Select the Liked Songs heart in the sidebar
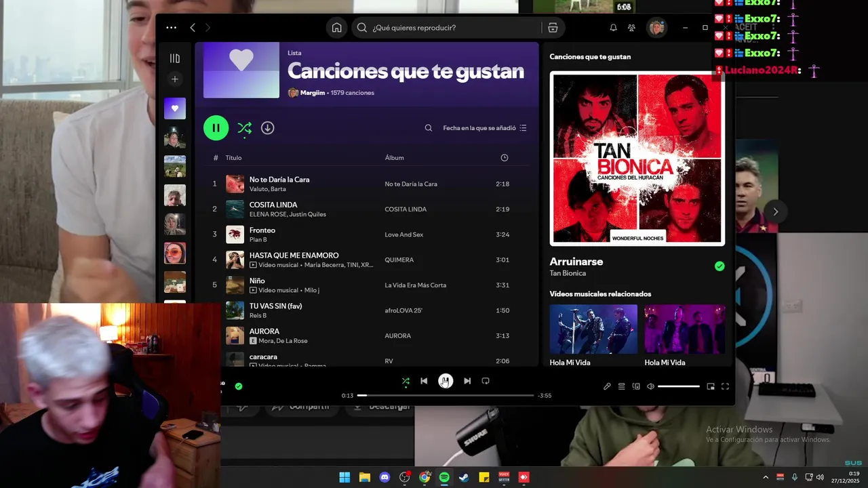Screen dimensions: 868x488 pyautogui.click(x=174, y=108)
